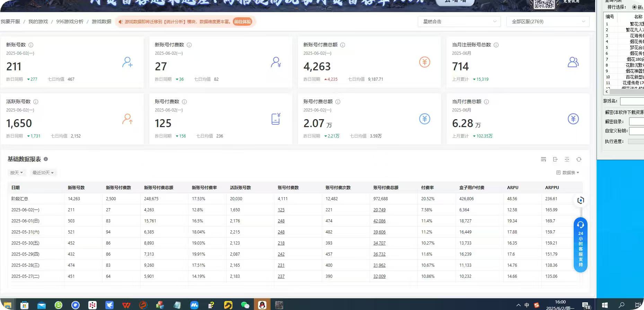Open the 数据表 view dropdown
The height and width of the screenshot is (310, 644).
pos(568,172)
